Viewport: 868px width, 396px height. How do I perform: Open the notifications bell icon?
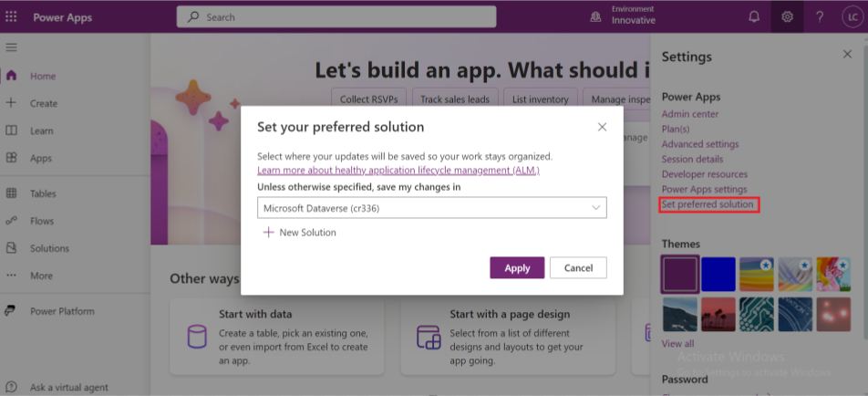tap(754, 16)
